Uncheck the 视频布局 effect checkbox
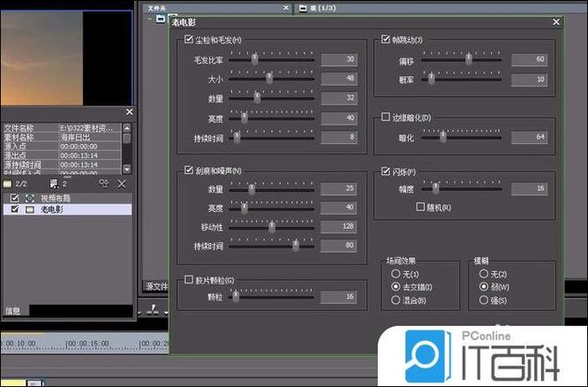Image resolution: width=588 pixels, height=387 pixels. tap(15, 198)
